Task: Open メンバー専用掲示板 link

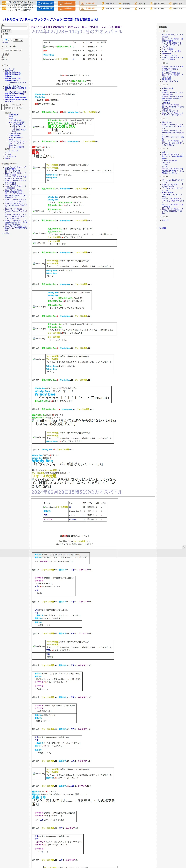Action: click(16, 137)
